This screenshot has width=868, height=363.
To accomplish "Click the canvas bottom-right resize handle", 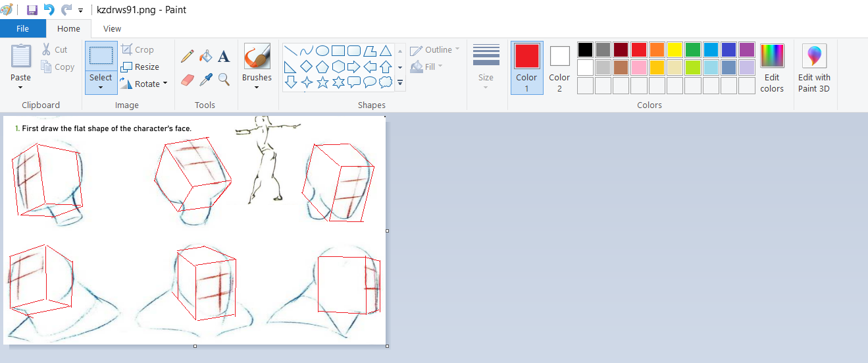I will [x=387, y=346].
